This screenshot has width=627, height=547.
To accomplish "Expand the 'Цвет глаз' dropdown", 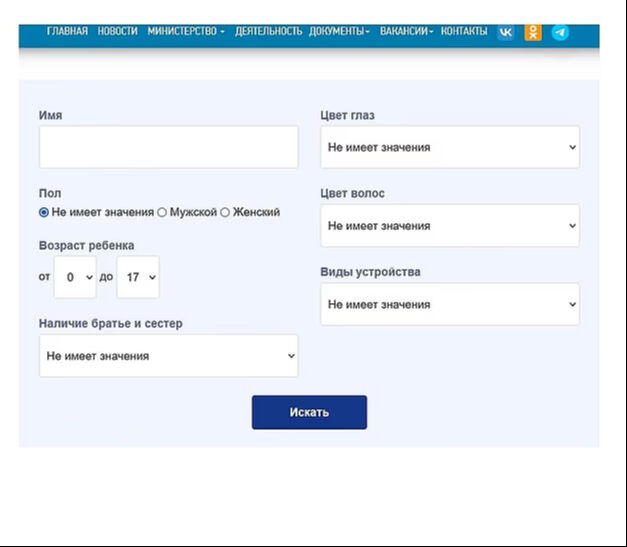I will pos(449,147).
